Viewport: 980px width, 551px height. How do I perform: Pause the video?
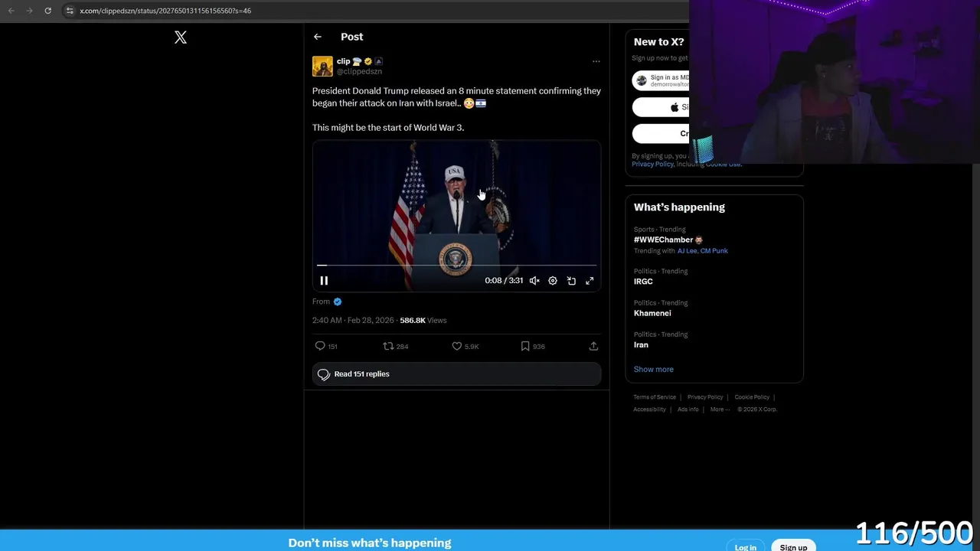point(324,281)
